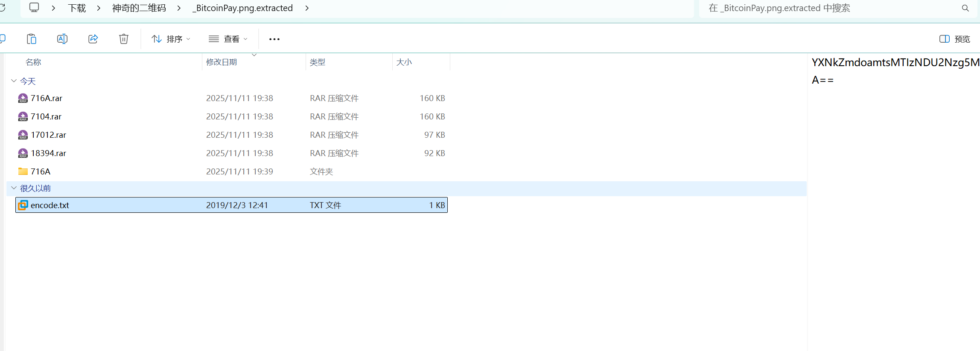Open the sort dropdown menu
This screenshot has height=351, width=980.
tap(171, 39)
